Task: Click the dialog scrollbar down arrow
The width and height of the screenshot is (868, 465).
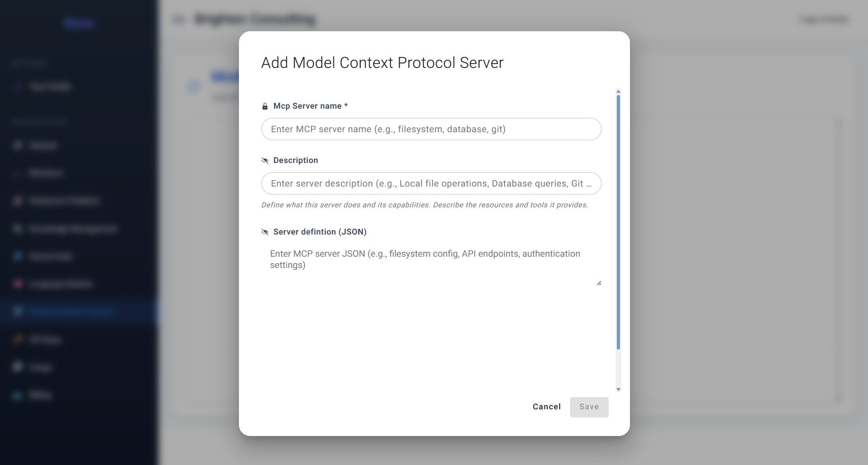Action: [618, 389]
